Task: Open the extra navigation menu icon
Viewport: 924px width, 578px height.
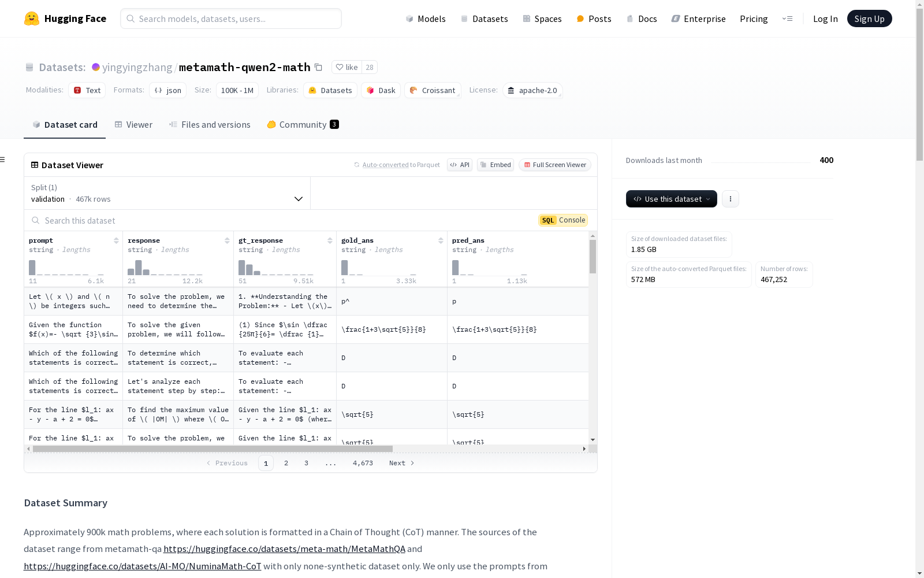Action: (787, 18)
